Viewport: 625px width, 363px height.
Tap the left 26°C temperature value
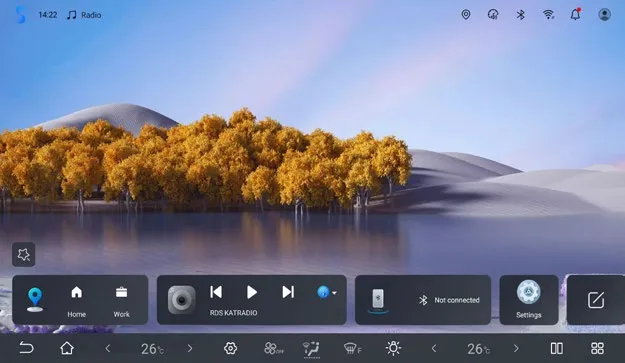click(x=152, y=349)
